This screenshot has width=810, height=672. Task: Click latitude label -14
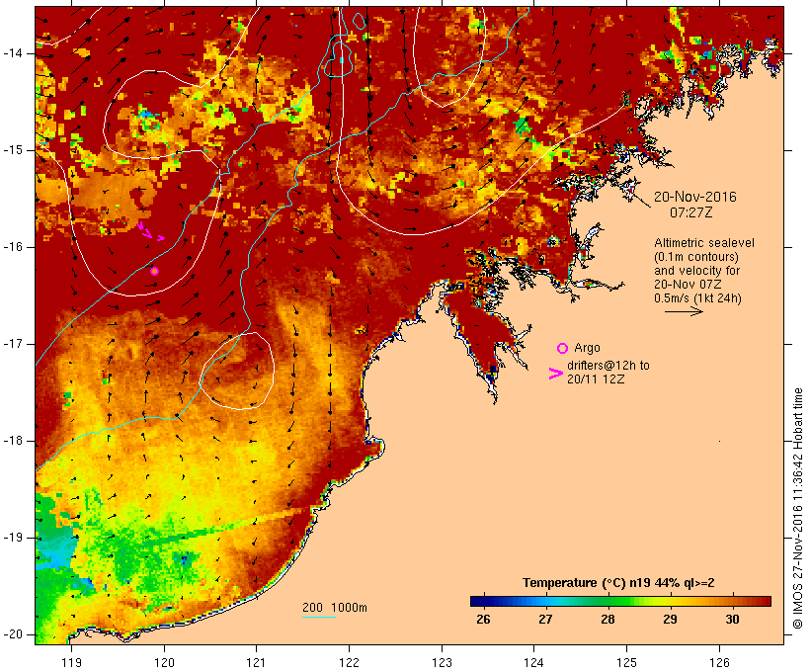point(13,53)
